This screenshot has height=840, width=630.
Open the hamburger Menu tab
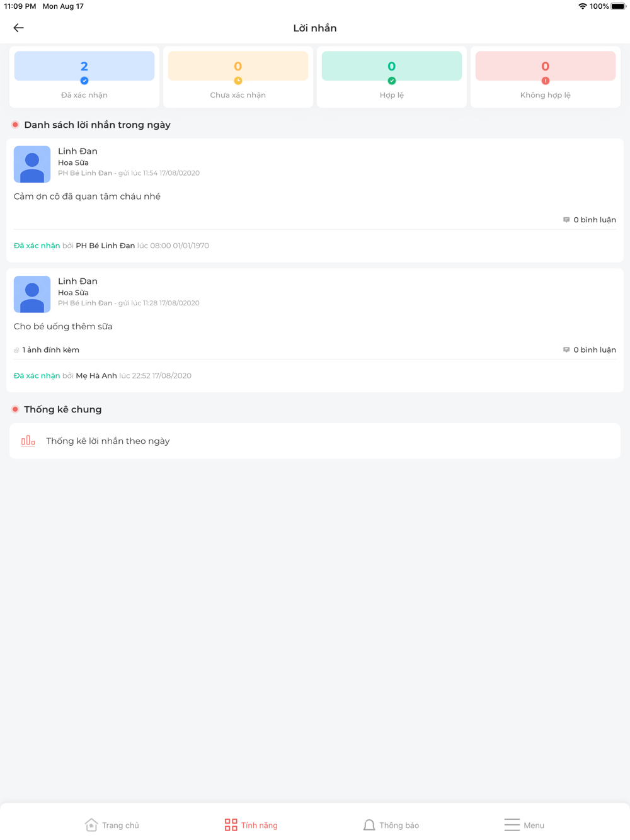524,825
